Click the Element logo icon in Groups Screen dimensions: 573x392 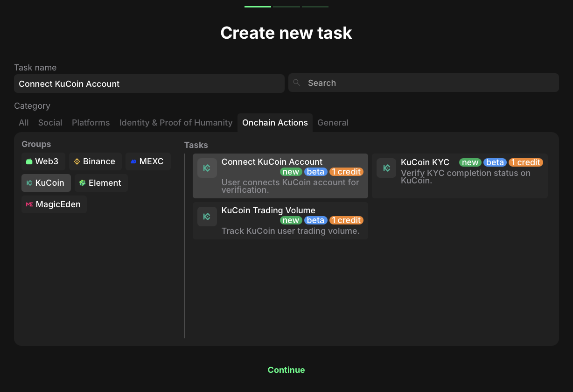point(83,183)
